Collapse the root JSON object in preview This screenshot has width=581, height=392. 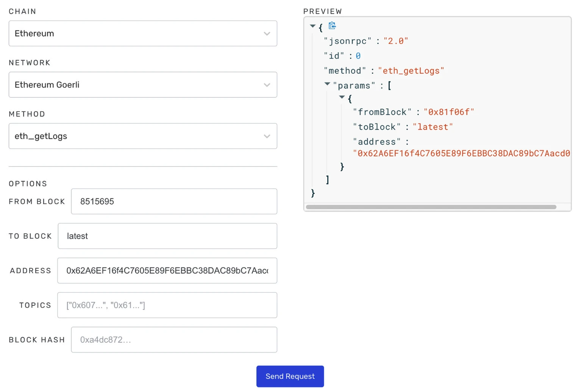[x=312, y=26]
